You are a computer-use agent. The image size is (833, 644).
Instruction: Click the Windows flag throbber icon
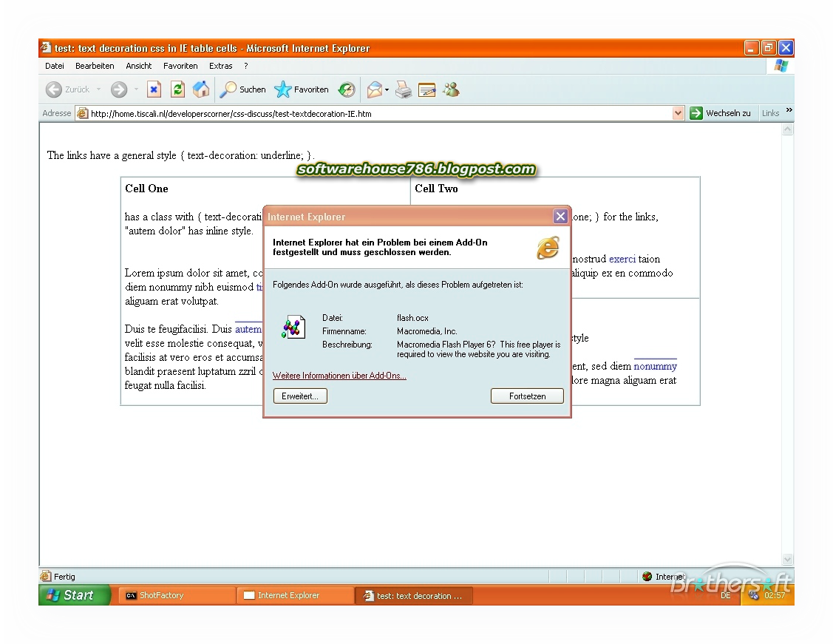(781, 66)
